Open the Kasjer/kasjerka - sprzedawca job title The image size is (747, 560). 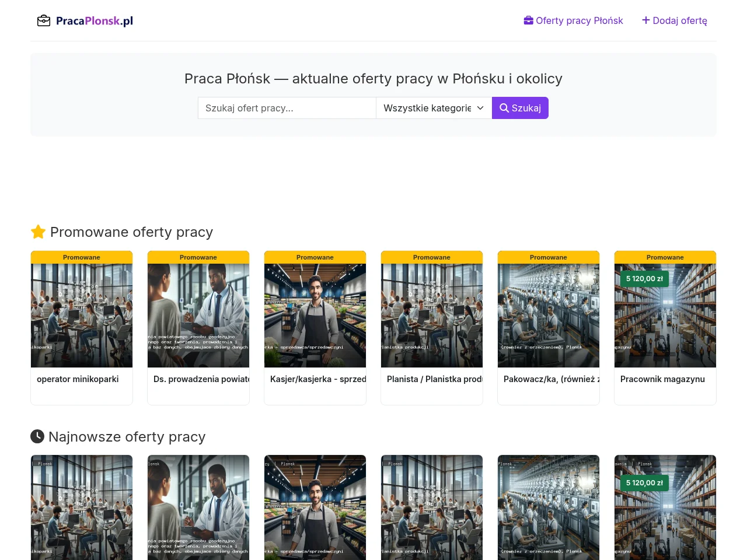tap(318, 379)
